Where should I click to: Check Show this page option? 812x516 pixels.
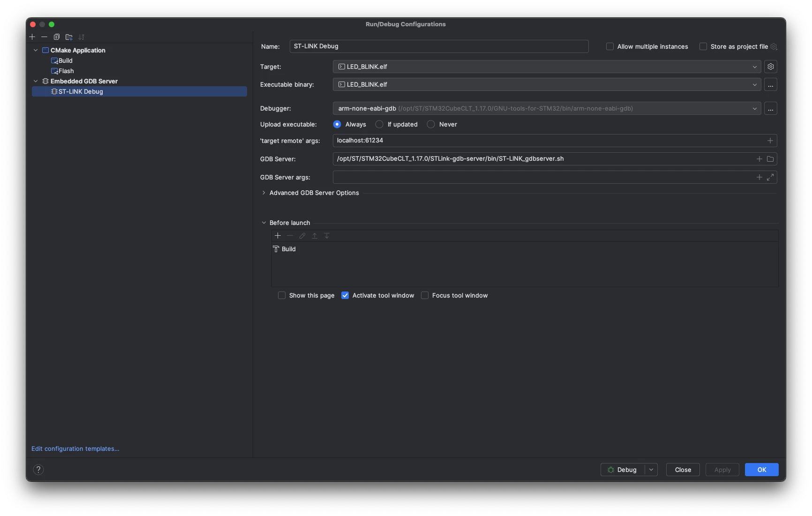(282, 295)
